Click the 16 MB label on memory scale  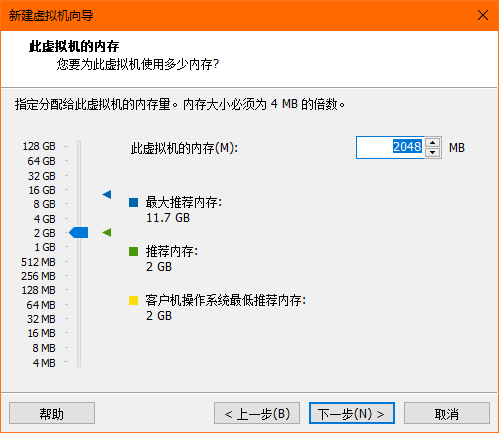pyautogui.click(x=41, y=333)
